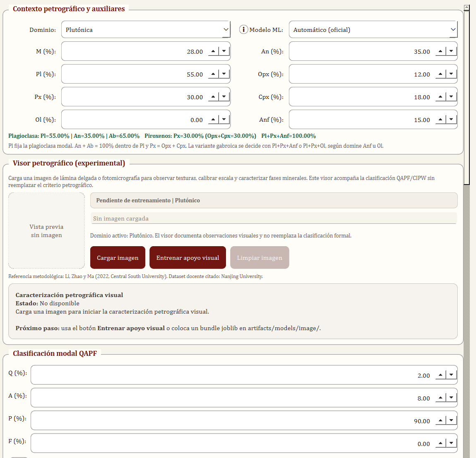Decrease Cpx (%) with down arrow
The image size is (476, 458).
(452, 96)
